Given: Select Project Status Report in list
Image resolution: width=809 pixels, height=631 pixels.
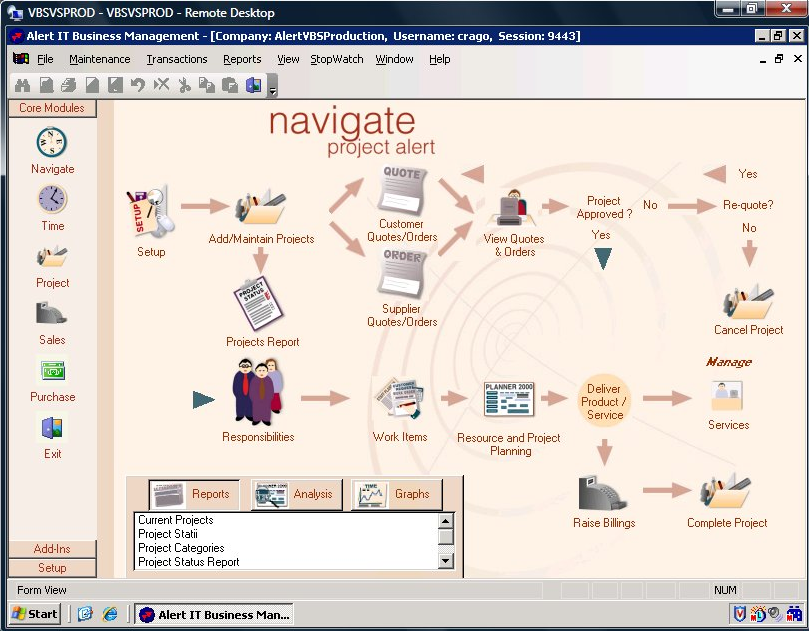Looking at the screenshot, I should [x=188, y=562].
